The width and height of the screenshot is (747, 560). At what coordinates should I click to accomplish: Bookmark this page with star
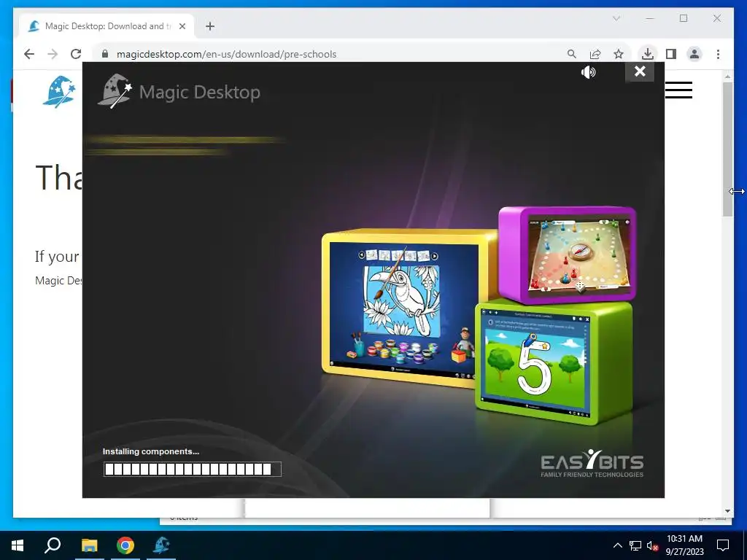click(619, 54)
